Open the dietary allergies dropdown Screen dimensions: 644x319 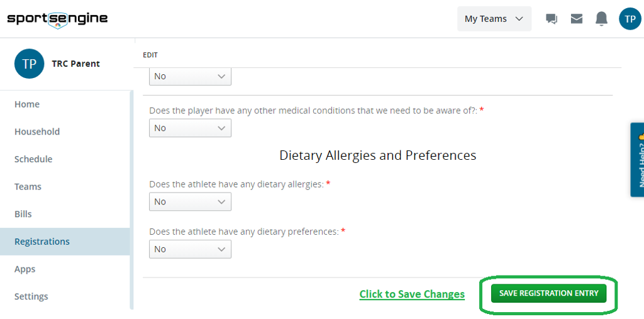coord(190,201)
